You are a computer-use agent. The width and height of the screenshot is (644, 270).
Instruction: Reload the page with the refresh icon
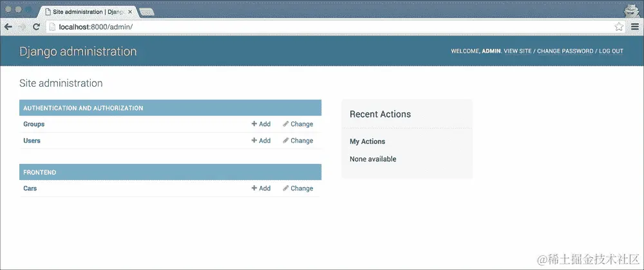pyautogui.click(x=36, y=27)
